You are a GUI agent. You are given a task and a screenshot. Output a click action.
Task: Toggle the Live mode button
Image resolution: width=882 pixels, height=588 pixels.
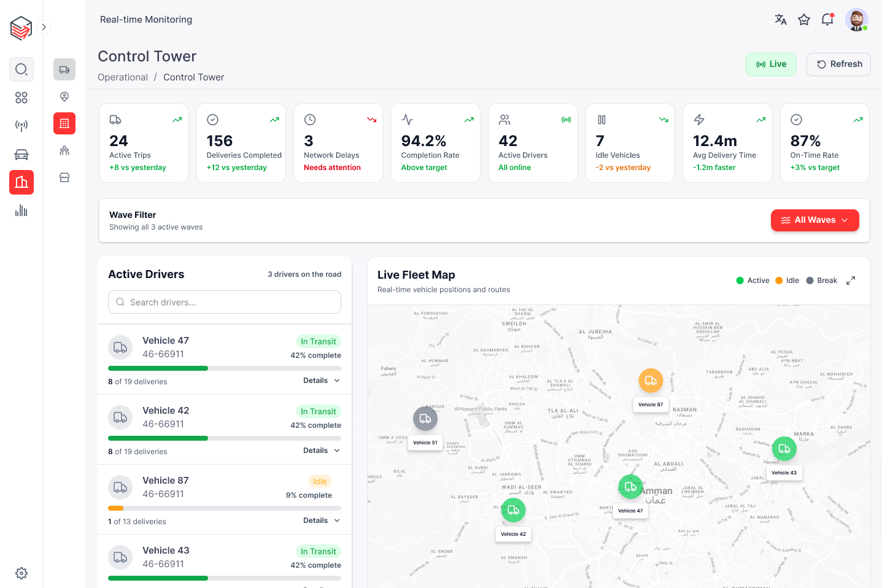pos(771,64)
